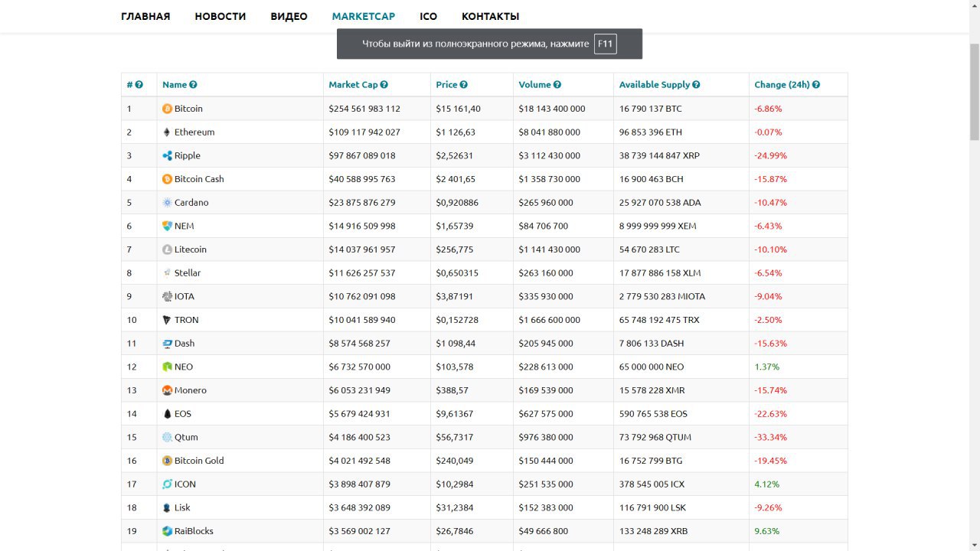Open the ГЛАВНАЯ menu item
The height and width of the screenshot is (551, 980).
point(145,16)
